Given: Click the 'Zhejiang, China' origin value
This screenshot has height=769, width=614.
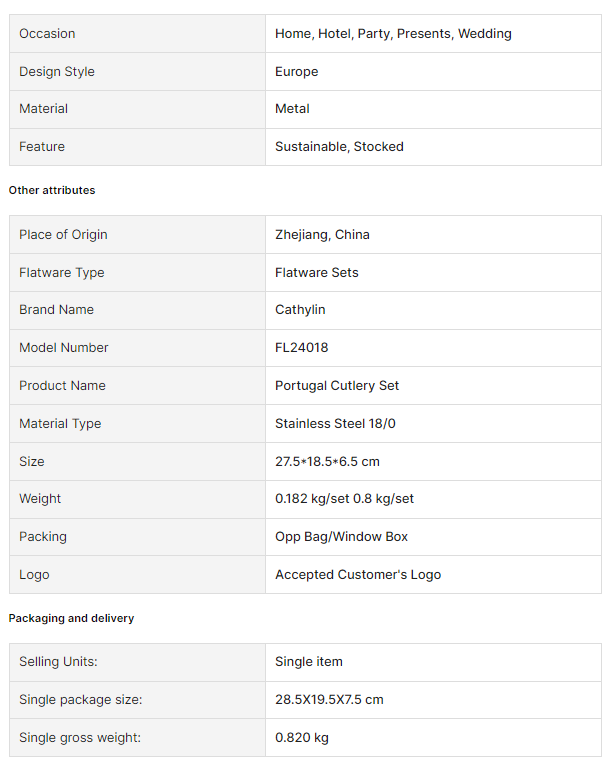Looking at the screenshot, I should [x=322, y=235].
